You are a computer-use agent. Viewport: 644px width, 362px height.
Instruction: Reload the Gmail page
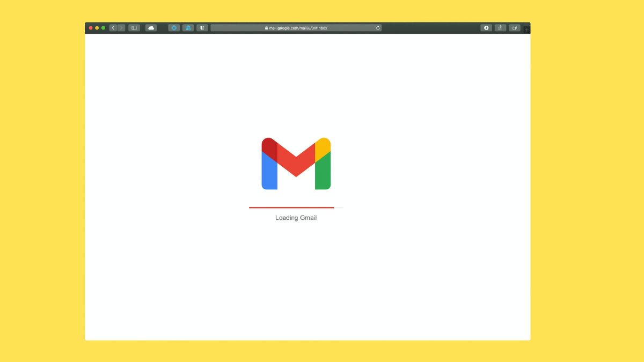377,27
